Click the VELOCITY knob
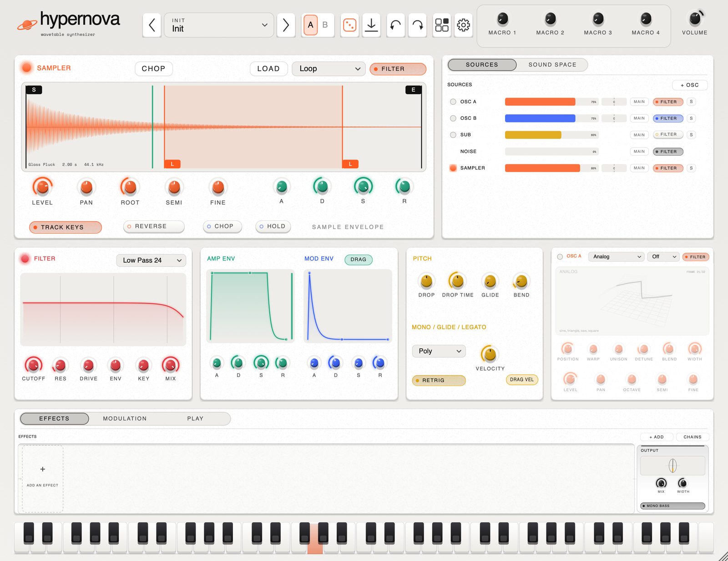 coord(490,354)
